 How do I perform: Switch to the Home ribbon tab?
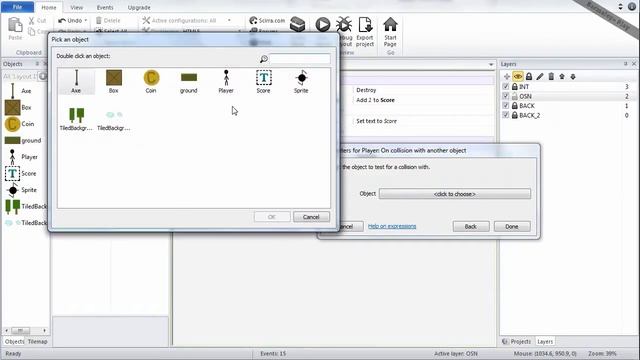(49, 7)
